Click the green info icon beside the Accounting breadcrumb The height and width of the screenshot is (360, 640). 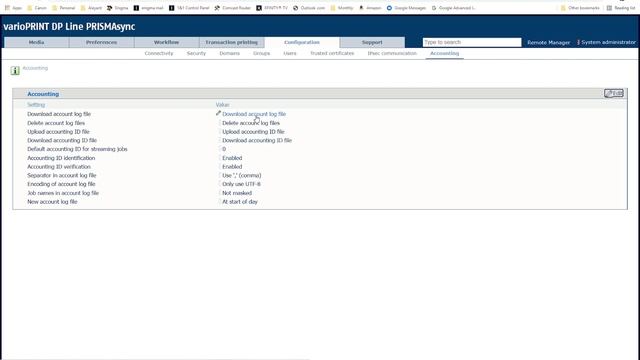[15, 71]
